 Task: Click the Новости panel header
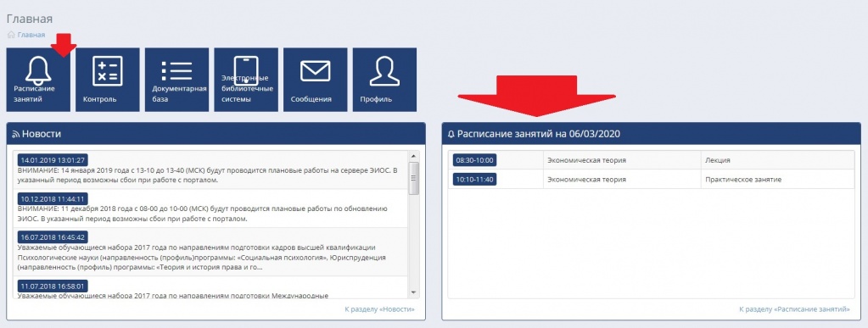click(216, 134)
